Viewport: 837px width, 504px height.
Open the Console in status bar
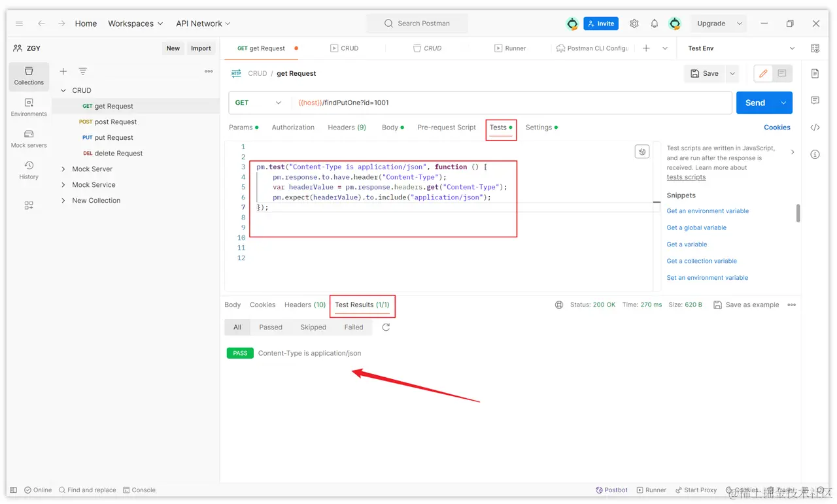pyautogui.click(x=139, y=490)
